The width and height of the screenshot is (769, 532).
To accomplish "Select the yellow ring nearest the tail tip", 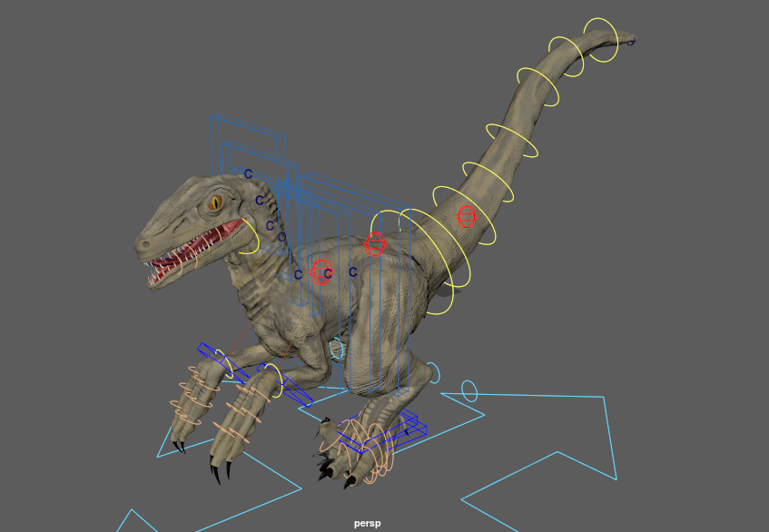I will tap(601, 40).
